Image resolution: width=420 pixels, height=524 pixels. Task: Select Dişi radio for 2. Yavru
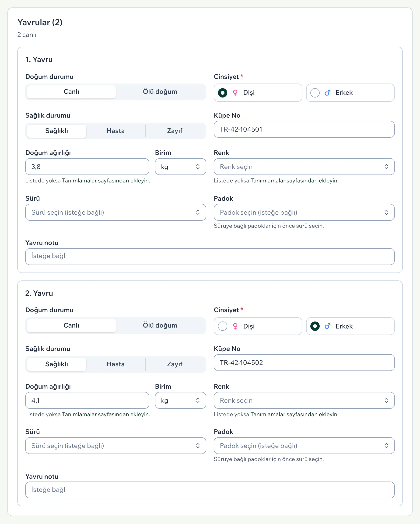click(222, 326)
